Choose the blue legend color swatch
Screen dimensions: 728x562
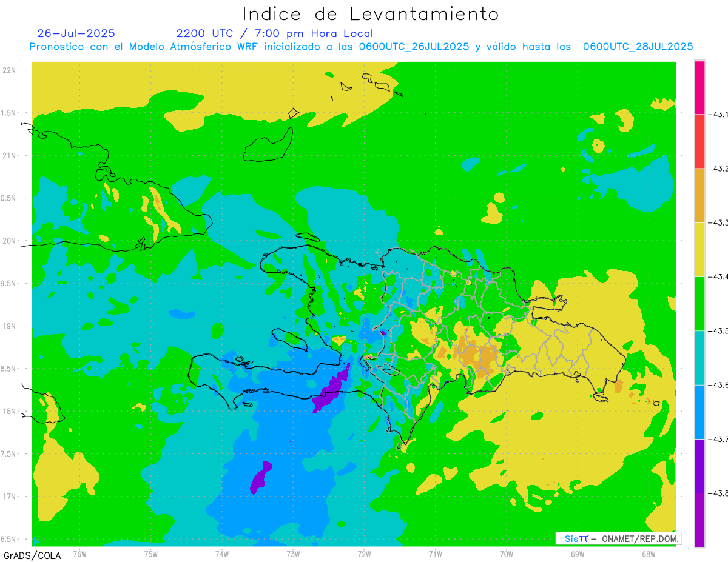[x=699, y=412]
